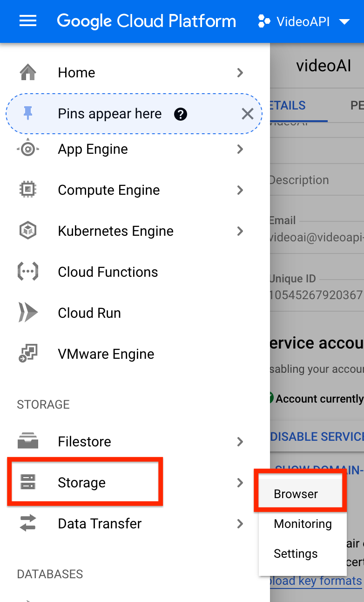Click the VMware Engine icon
The height and width of the screenshot is (602, 364).
(x=28, y=354)
